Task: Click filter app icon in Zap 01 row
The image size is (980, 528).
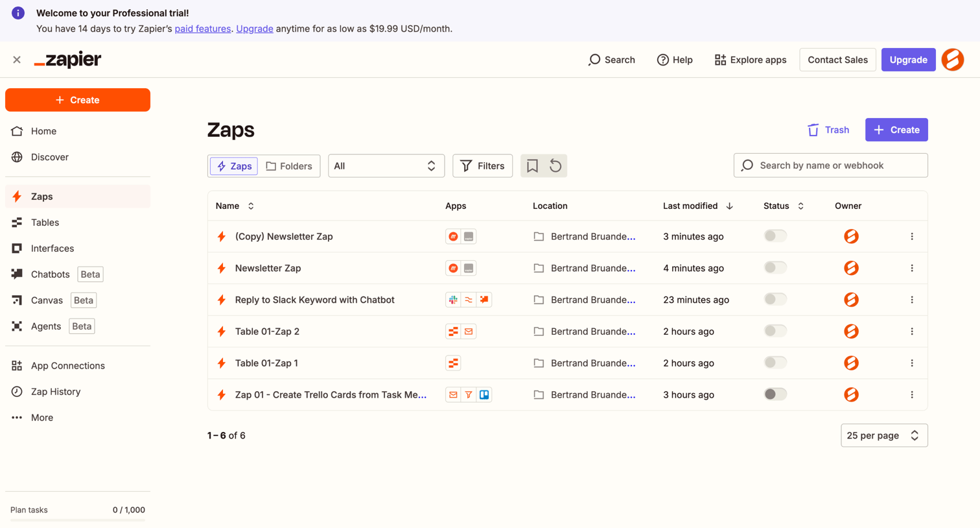Action: tap(469, 394)
